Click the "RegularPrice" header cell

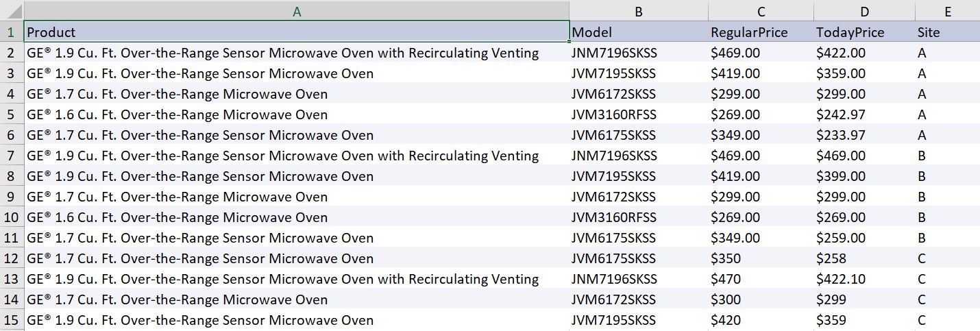tap(761, 32)
